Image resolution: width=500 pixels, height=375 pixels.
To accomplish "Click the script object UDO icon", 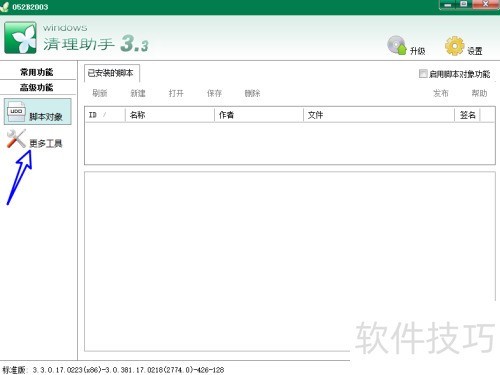I will click(16, 112).
